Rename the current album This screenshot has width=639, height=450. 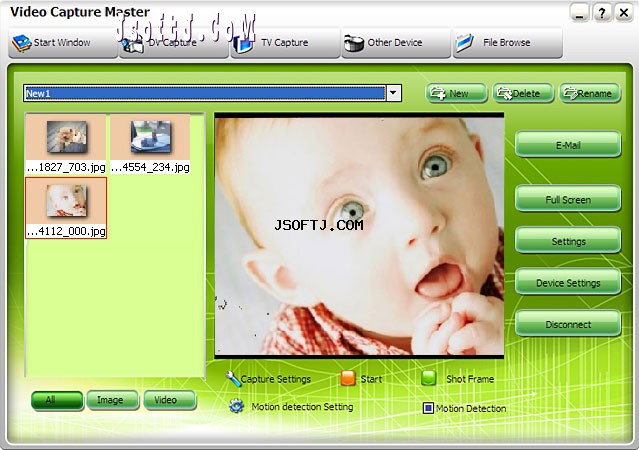tap(590, 93)
